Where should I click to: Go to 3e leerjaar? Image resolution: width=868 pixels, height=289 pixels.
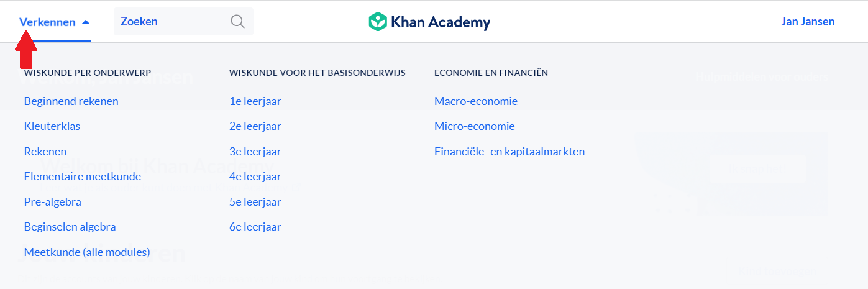255,152
